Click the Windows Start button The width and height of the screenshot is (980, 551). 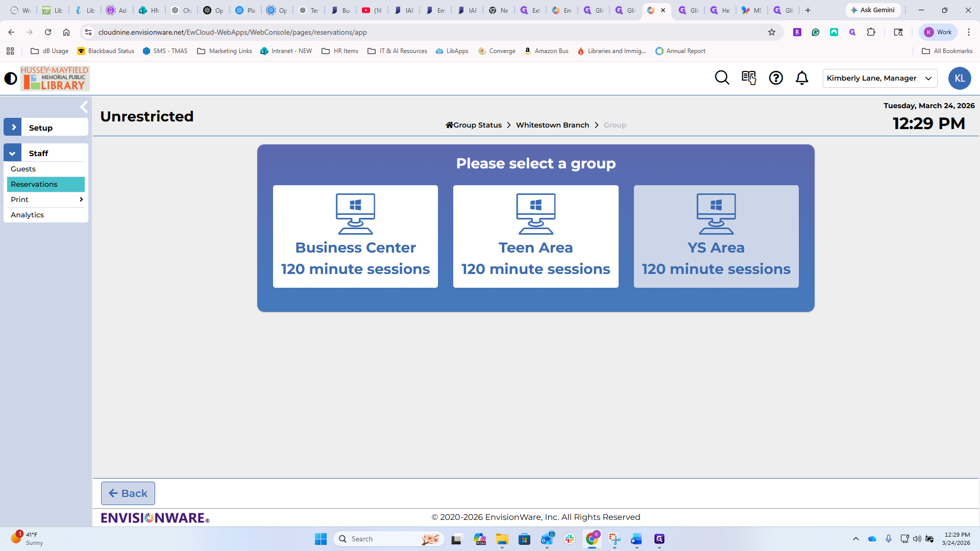[321, 539]
